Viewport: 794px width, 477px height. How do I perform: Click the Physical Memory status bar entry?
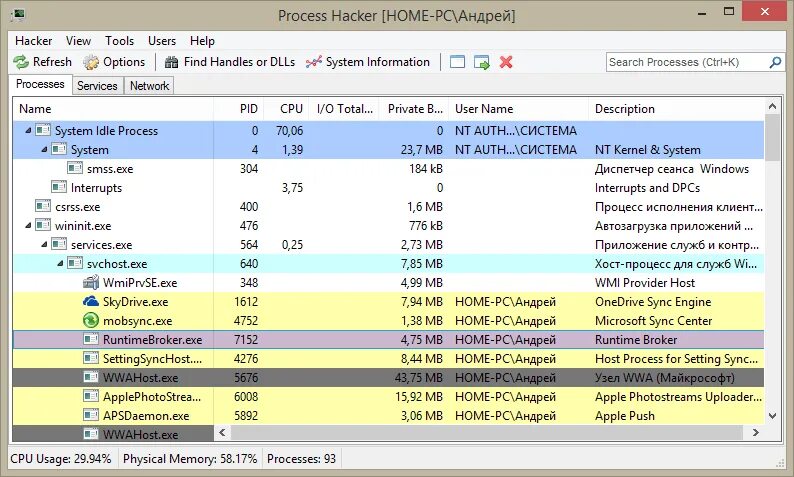tap(190, 459)
